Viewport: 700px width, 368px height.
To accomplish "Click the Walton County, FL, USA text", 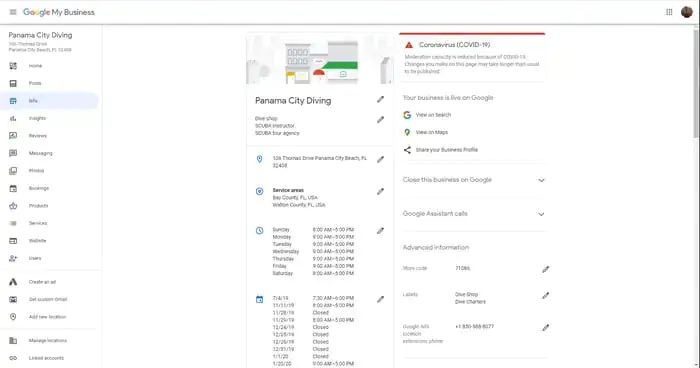I will (x=299, y=205).
